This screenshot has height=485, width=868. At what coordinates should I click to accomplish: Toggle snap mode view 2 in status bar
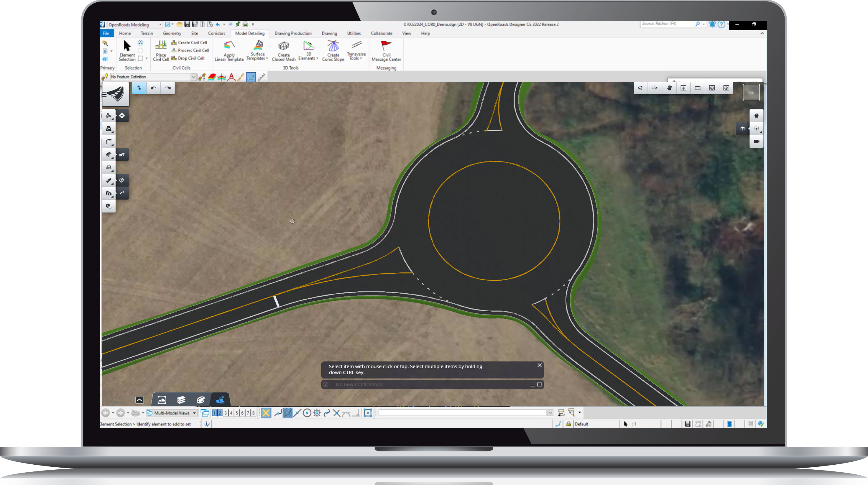tap(220, 412)
